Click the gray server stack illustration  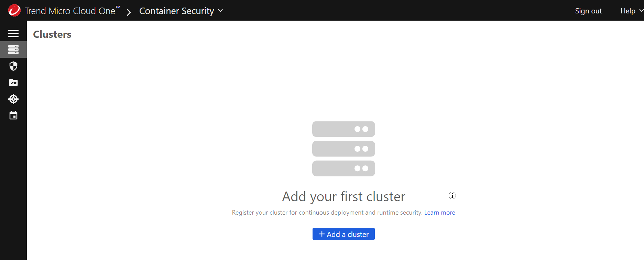pos(343,149)
